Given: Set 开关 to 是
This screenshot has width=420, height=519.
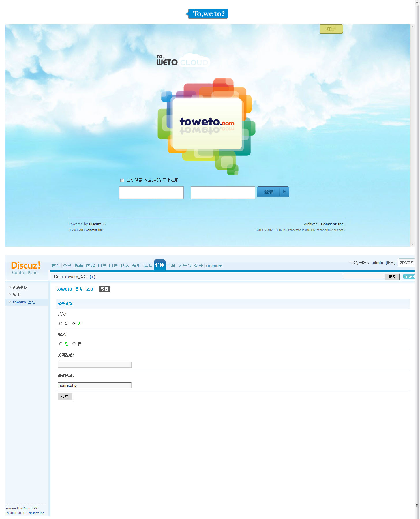Looking at the screenshot, I should (x=61, y=323).
